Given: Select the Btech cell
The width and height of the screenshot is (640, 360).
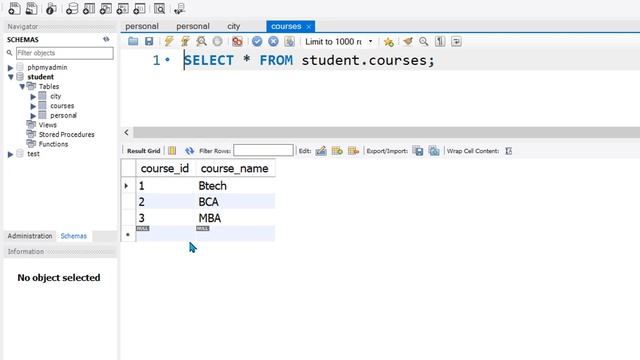Looking at the screenshot, I should coord(236,186).
